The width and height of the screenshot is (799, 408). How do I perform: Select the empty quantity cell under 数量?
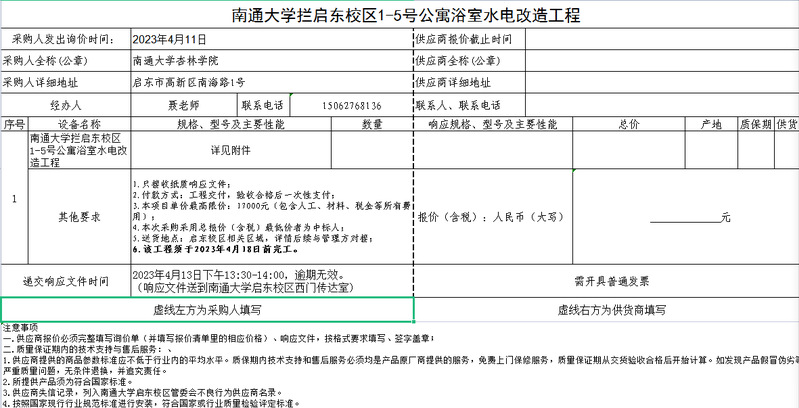click(372, 150)
